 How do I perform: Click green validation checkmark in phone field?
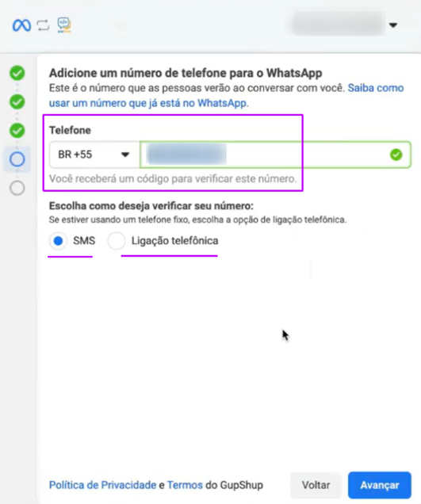click(x=396, y=155)
